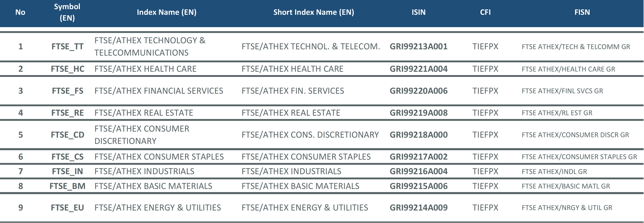Click the FTSE_RE symbol cell
Viewport: 644px width, 223px height.
(67, 113)
